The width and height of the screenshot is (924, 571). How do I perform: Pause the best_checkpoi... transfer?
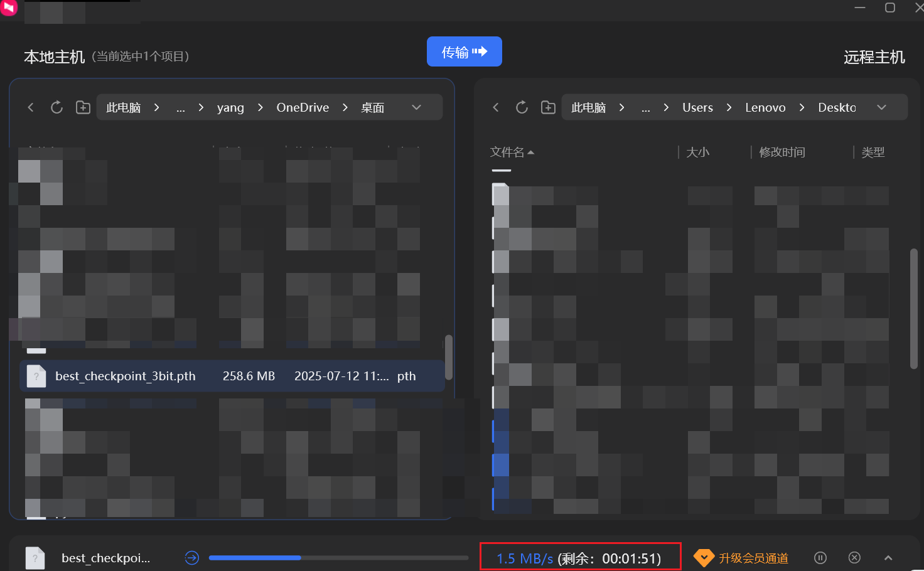tap(820, 558)
